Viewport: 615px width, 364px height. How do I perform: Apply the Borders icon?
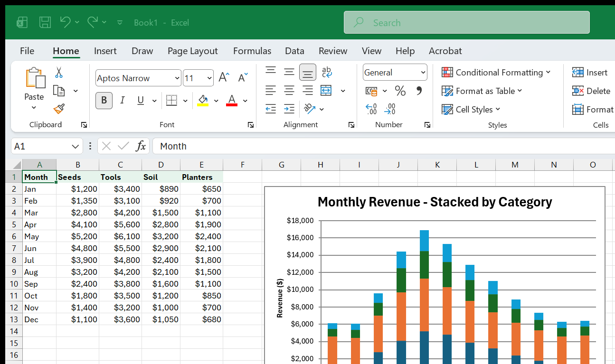click(171, 100)
